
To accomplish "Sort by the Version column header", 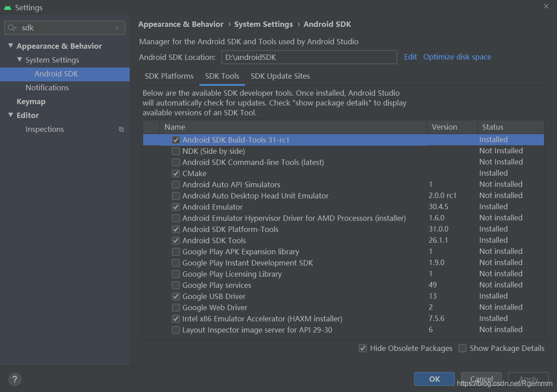I will 452,127.
